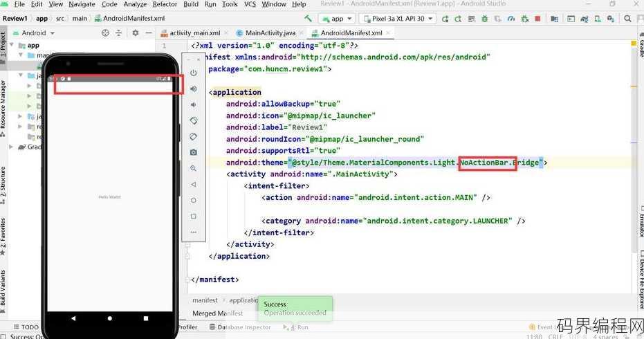Click the emulator volume up button

(x=194, y=89)
